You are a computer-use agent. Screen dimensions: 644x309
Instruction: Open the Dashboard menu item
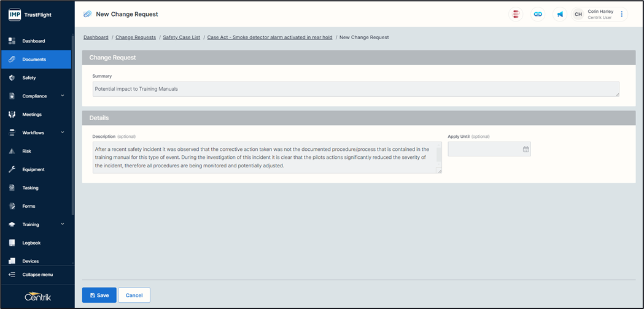(x=34, y=41)
